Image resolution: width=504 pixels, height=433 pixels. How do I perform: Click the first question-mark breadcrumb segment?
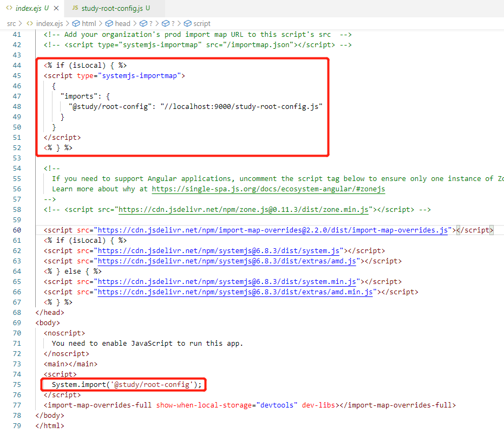click(x=150, y=23)
